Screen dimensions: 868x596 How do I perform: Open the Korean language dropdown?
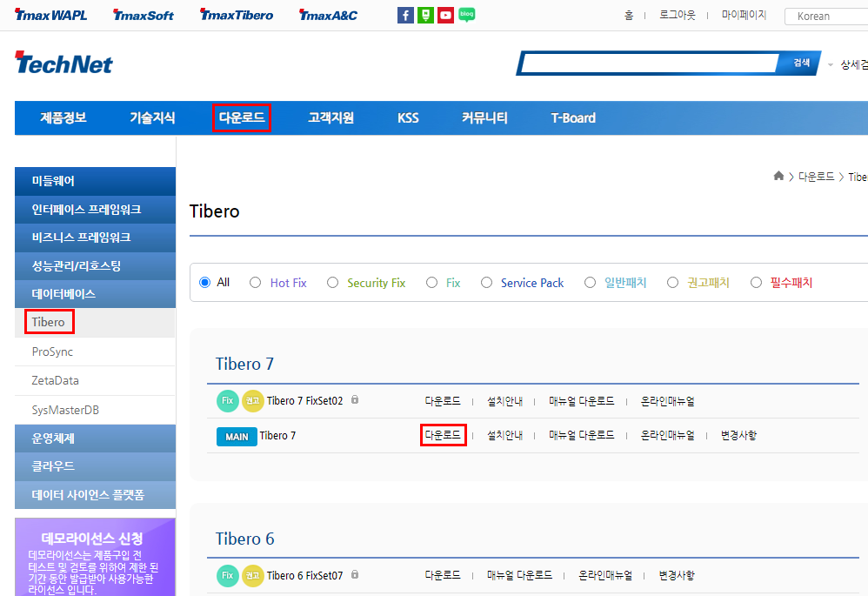(826, 16)
